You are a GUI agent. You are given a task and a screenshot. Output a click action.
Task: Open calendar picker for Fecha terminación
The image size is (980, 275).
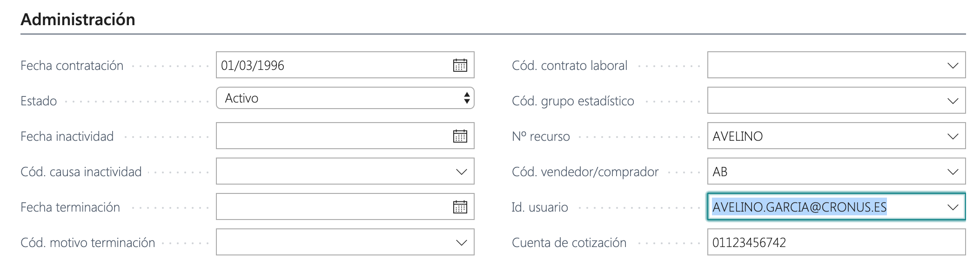[x=460, y=207]
